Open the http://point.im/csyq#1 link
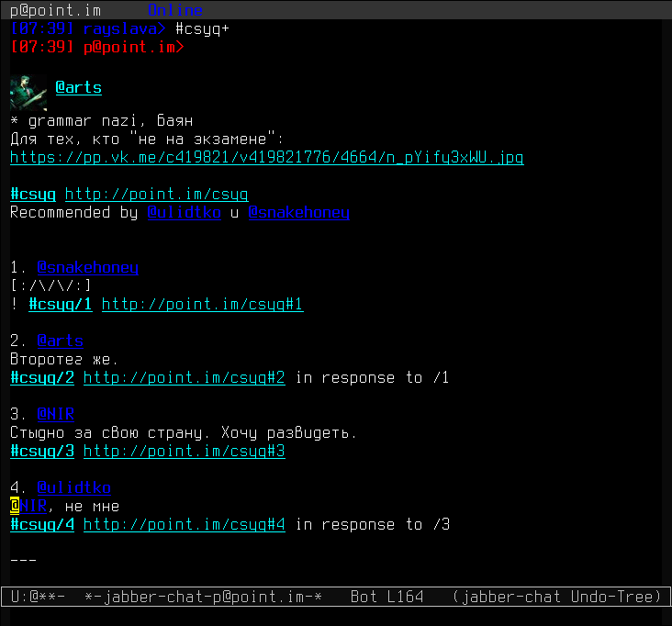 (x=202, y=305)
